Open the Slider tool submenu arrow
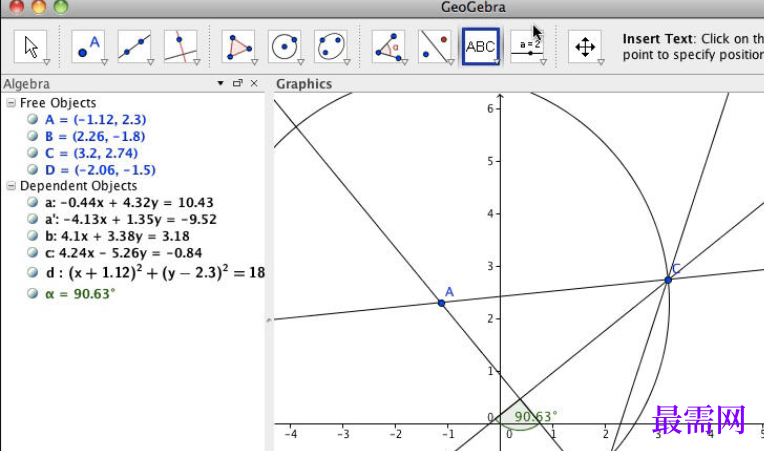764x451 pixels. point(543,62)
